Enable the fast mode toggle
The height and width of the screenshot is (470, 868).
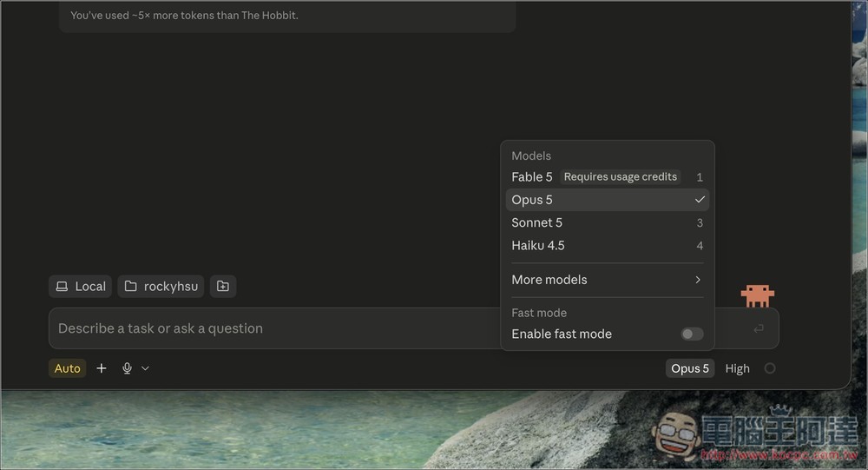pos(692,334)
